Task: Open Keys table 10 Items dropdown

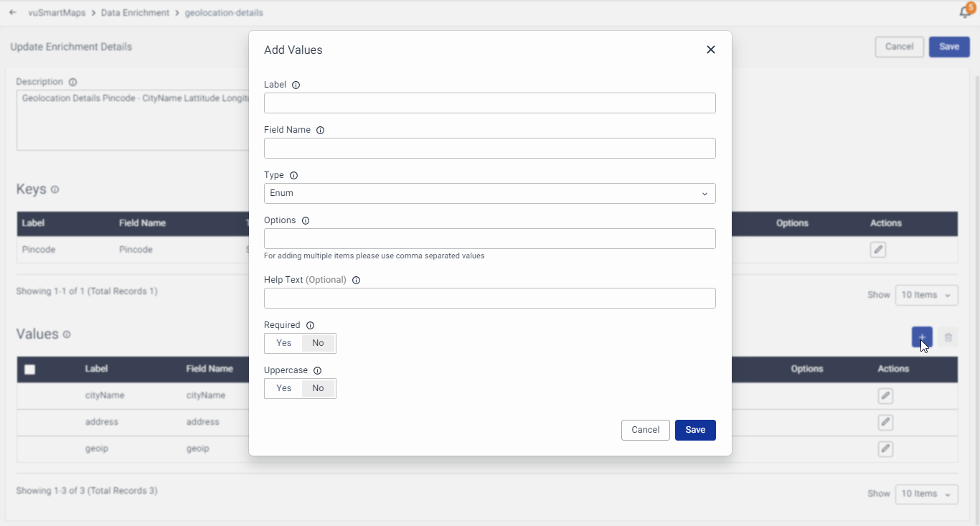Action: pyautogui.click(x=926, y=295)
